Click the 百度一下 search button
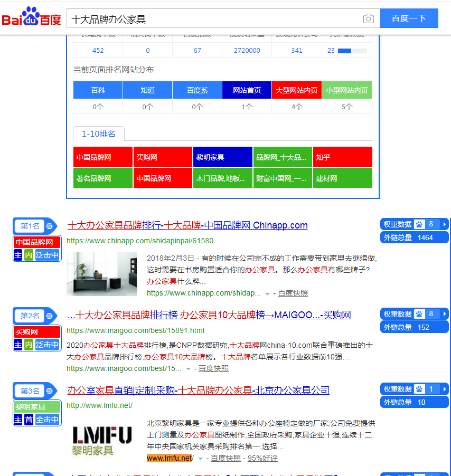This screenshot has height=476, width=451. (x=409, y=18)
